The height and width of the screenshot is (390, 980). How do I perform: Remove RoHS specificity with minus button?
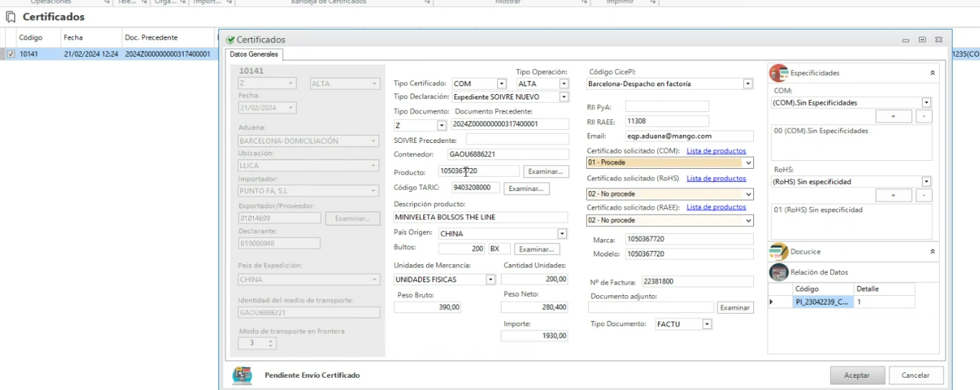coord(925,195)
